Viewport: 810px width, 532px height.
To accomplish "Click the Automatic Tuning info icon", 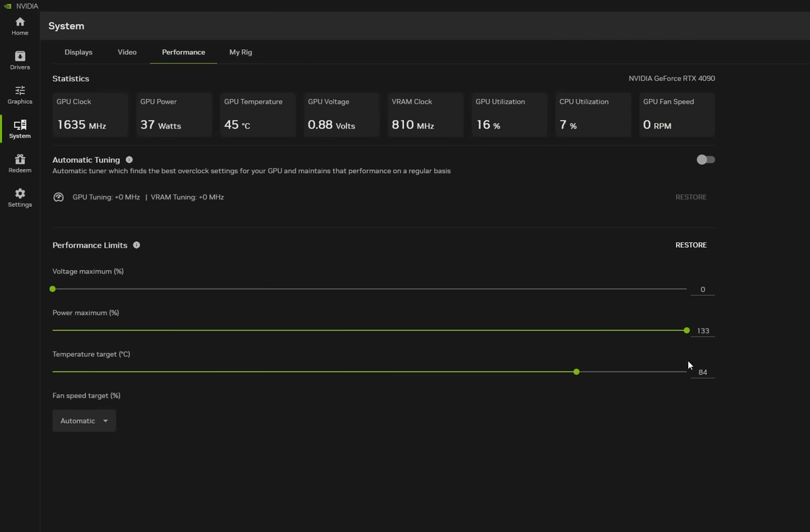I will coord(129,160).
